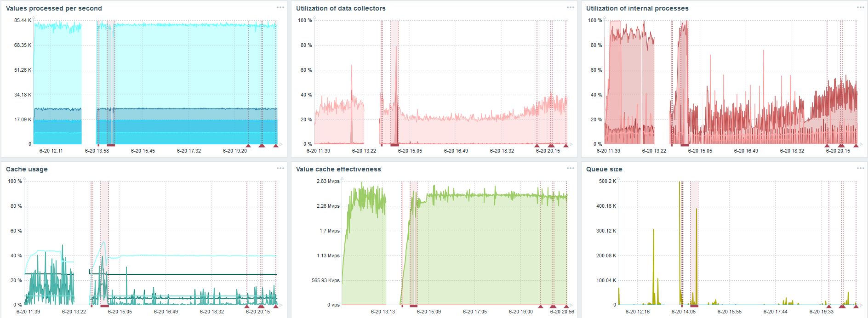
Task: Click 80 % axis label in internal processes graph
Action: click(x=596, y=45)
